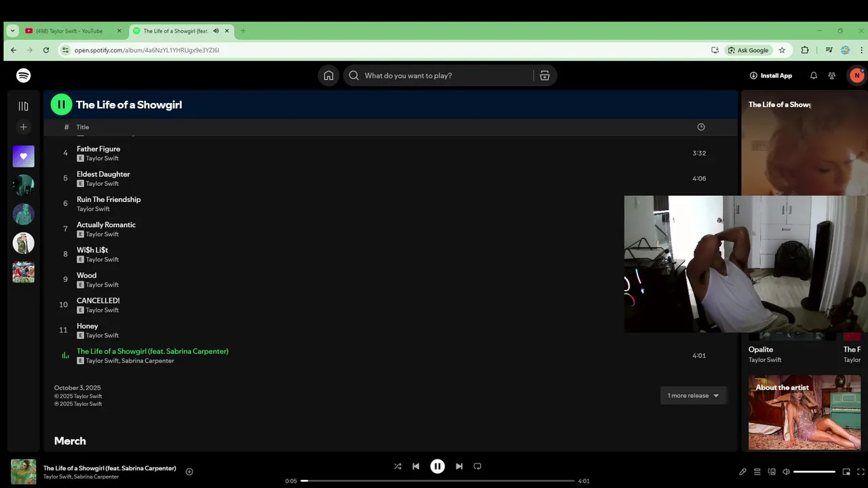Image resolution: width=868 pixels, height=488 pixels.
Task: Open Chrome media controls icon
Action: (829, 50)
